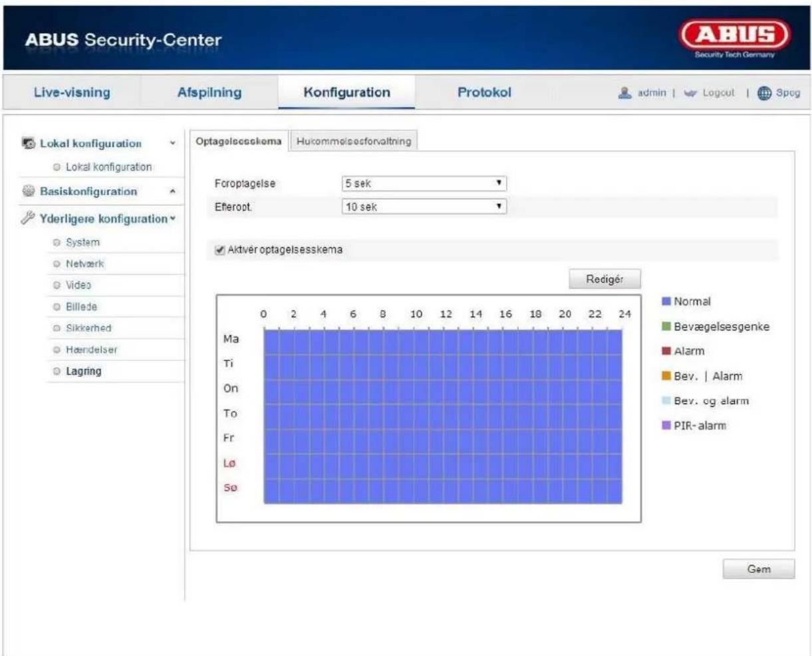Select Billede in the sidebar
This screenshot has height=656, width=812.
coord(81,306)
